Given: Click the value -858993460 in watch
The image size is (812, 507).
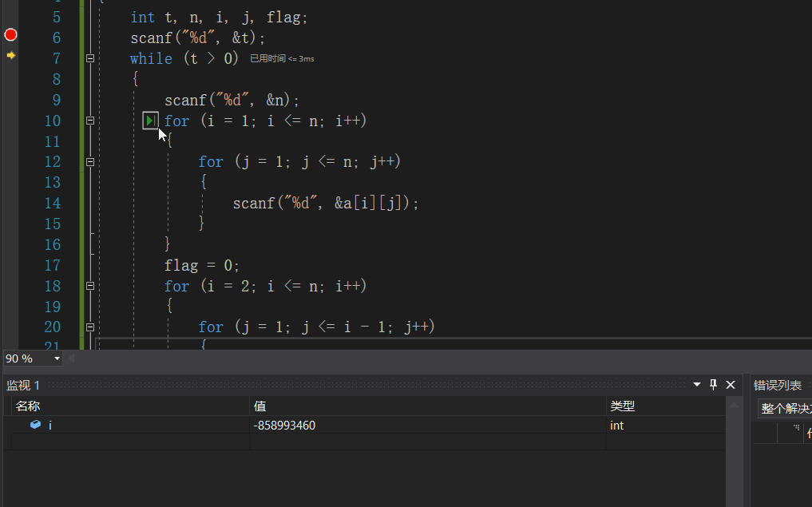Looking at the screenshot, I should pyautogui.click(x=284, y=426).
